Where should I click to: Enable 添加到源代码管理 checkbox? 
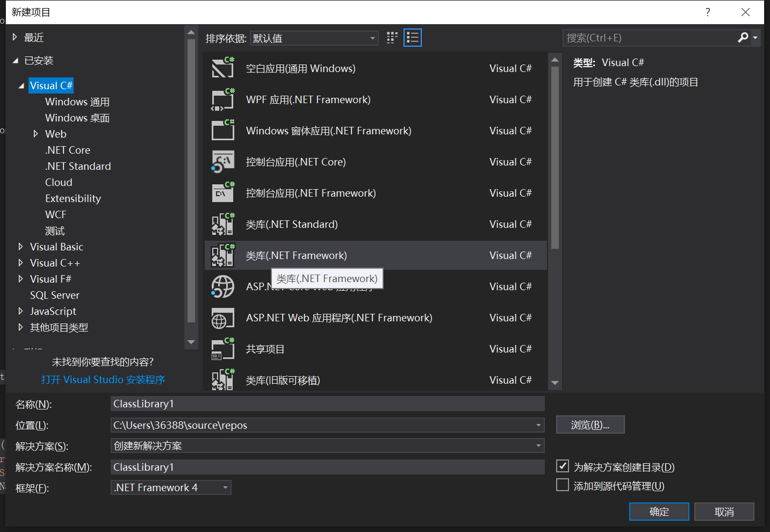[x=563, y=485]
